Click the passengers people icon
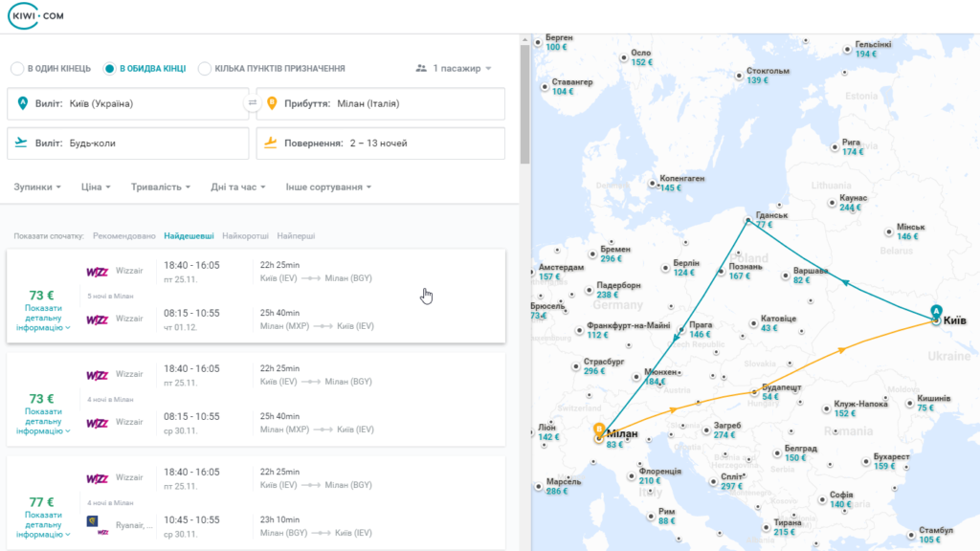 (x=421, y=68)
